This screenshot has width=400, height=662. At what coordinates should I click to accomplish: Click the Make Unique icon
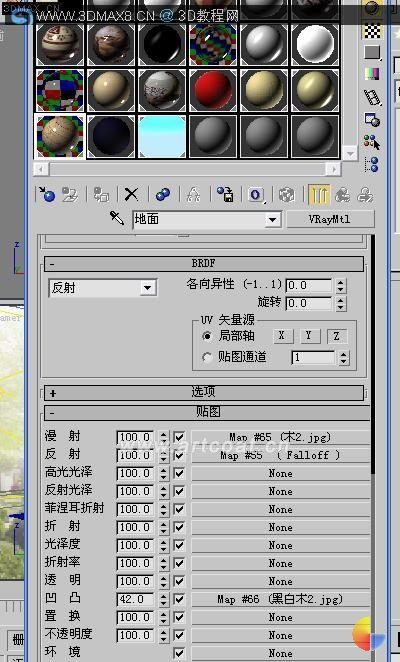(x=193, y=195)
